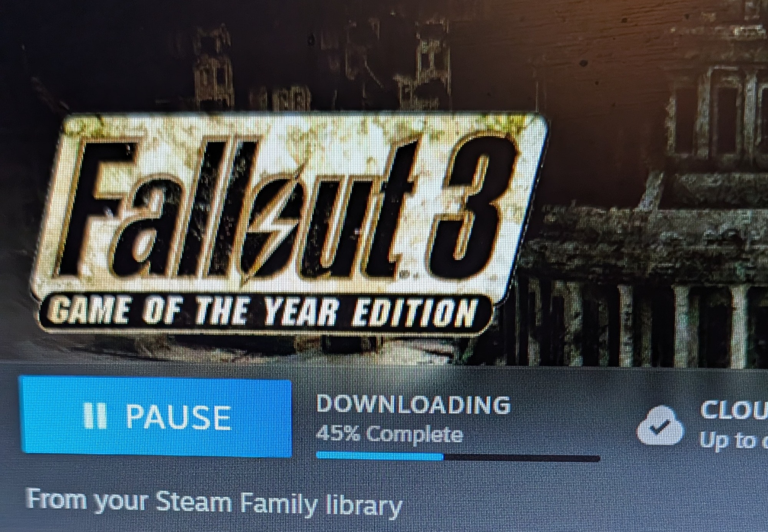Click the pause bars icon beside PAUSE
The image size is (768, 532).
(x=94, y=416)
